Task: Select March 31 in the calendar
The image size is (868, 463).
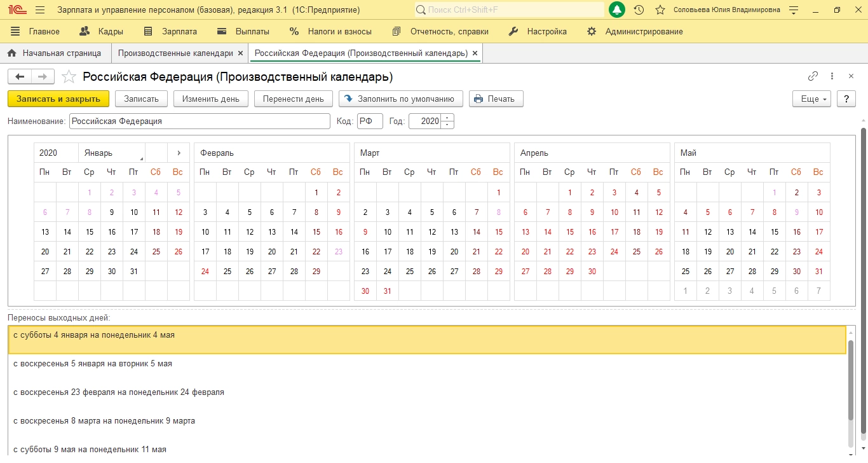Action: pyautogui.click(x=388, y=291)
